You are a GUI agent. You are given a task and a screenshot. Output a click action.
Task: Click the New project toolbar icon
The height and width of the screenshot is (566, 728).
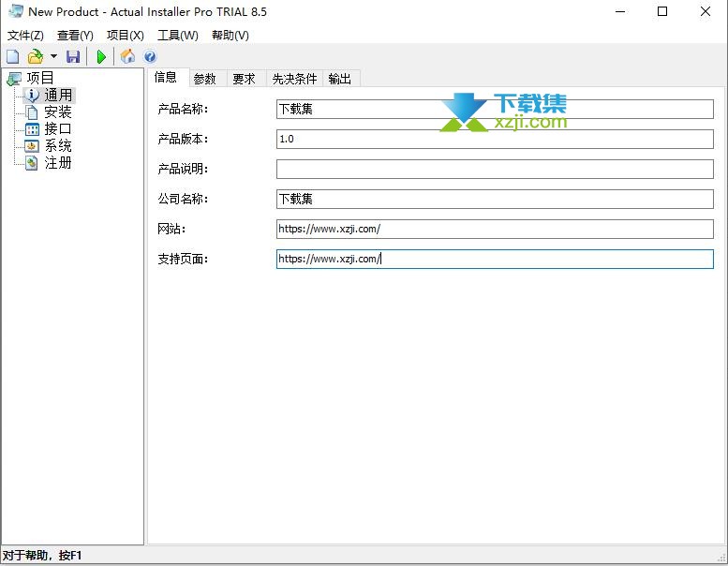[x=13, y=56]
